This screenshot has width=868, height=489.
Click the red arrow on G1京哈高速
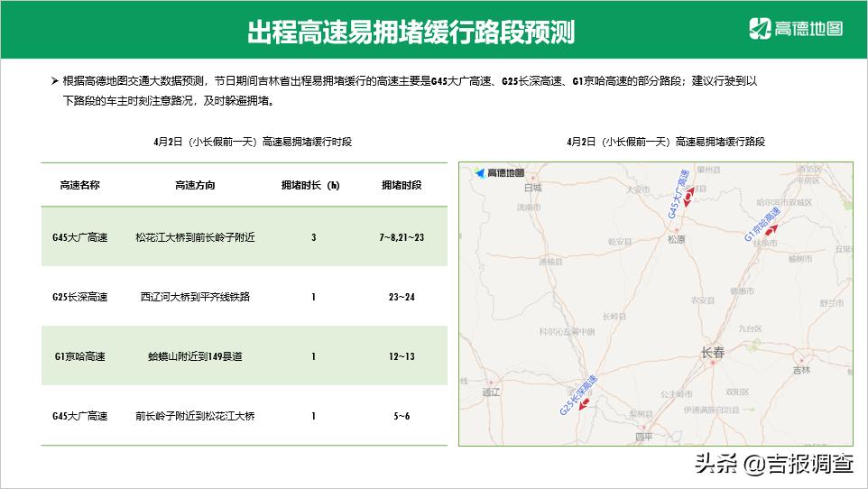click(x=771, y=229)
